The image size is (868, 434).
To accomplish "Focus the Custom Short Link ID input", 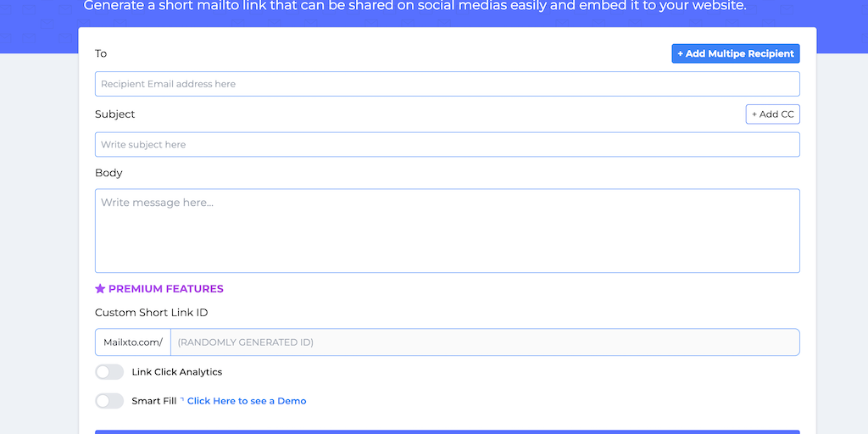I will tap(484, 342).
